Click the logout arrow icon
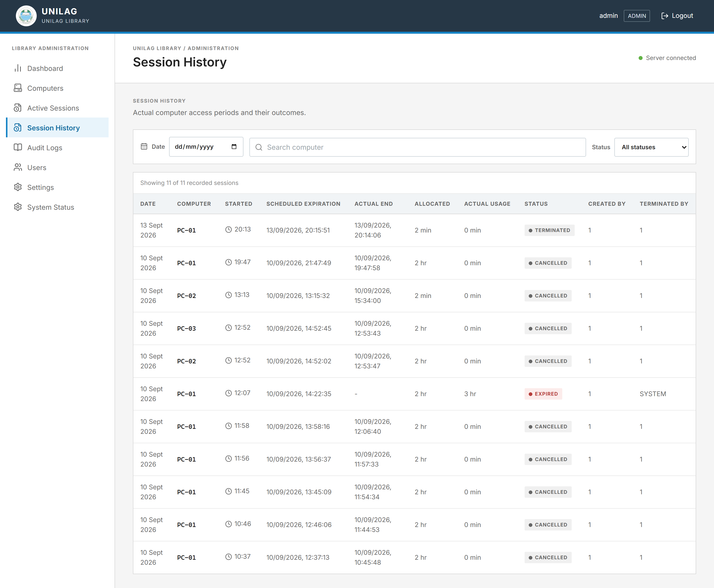714x588 pixels. [665, 16]
